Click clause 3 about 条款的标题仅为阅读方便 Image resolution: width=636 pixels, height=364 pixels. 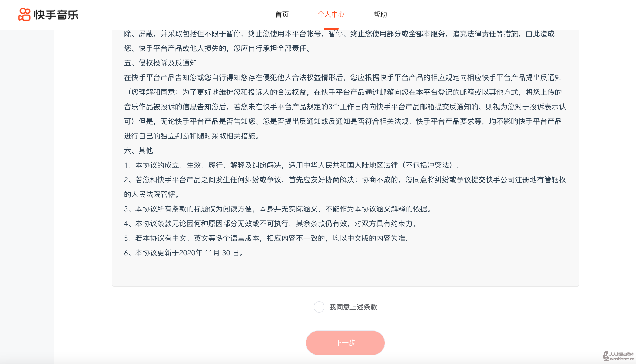[x=279, y=209]
